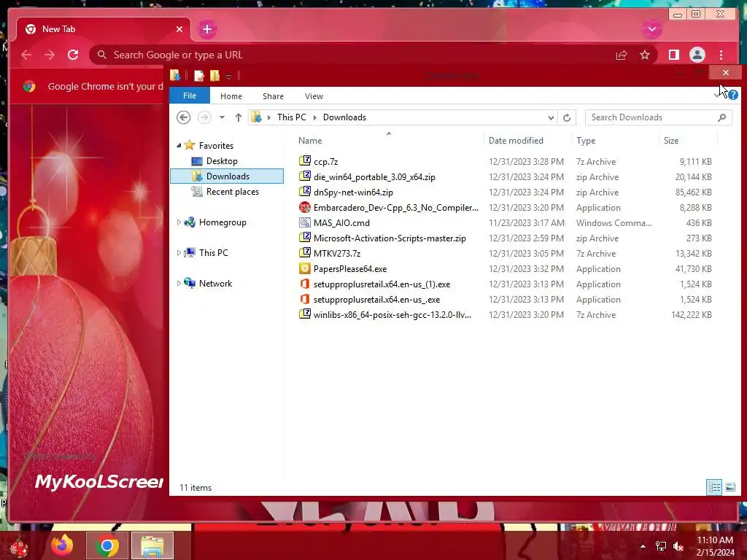Click the muted volume tray icon
Viewport: 747px width, 560px height.
click(678, 546)
